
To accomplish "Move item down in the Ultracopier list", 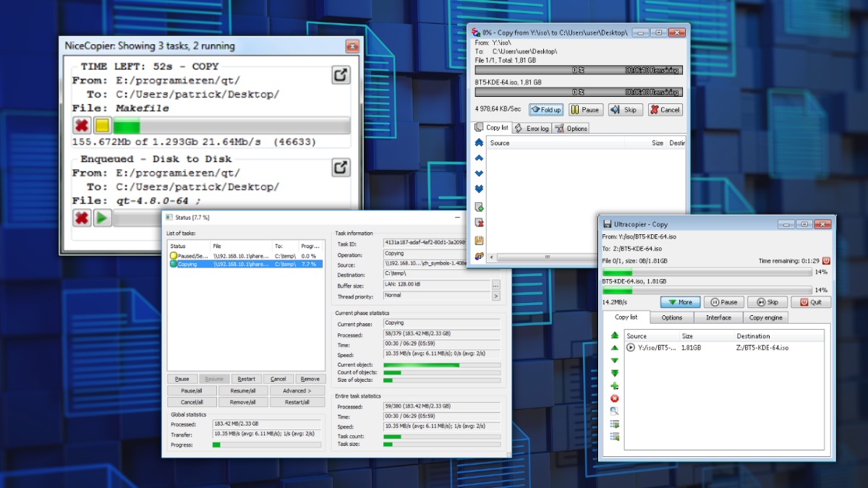I will point(615,361).
